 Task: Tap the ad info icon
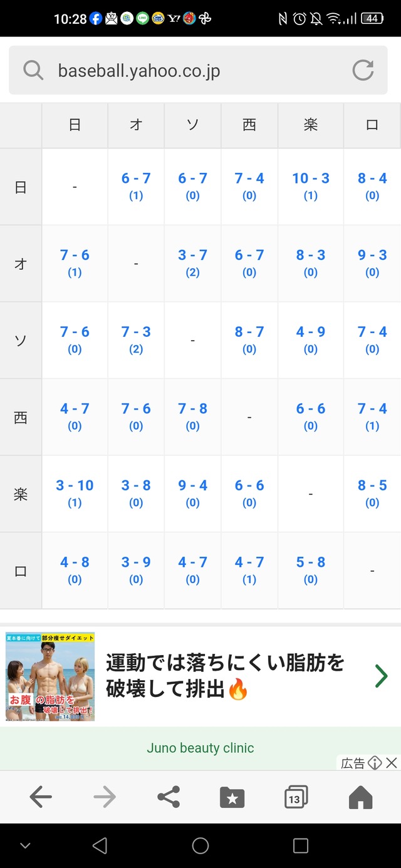(x=375, y=762)
